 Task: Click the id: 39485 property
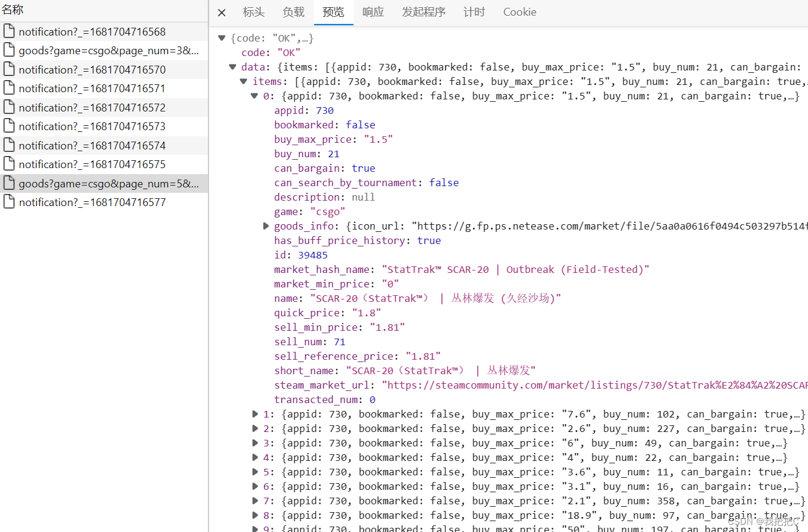coord(301,255)
